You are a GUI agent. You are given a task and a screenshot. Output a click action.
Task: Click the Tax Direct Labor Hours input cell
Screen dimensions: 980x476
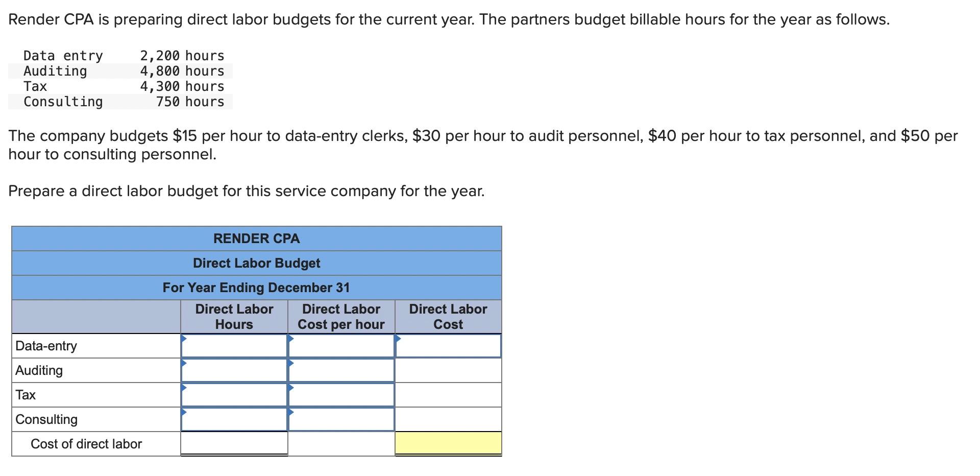click(x=235, y=394)
